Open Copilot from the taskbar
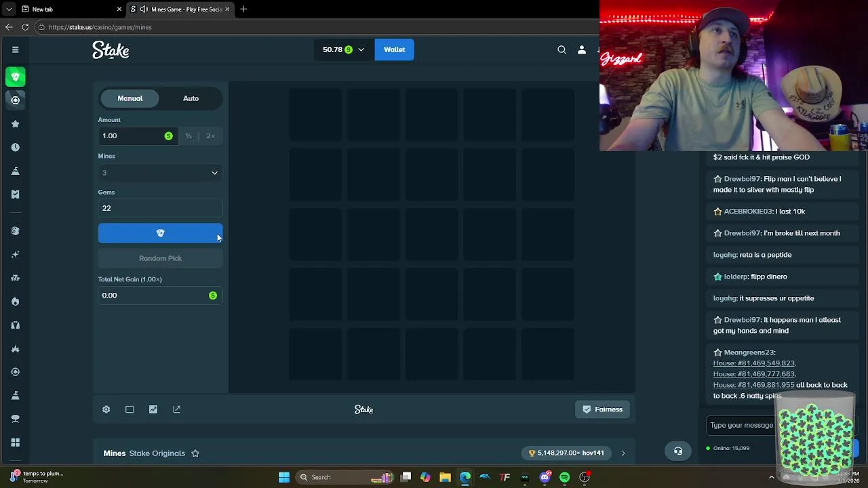The width and height of the screenshot is (868, 488). pos(425,477)
